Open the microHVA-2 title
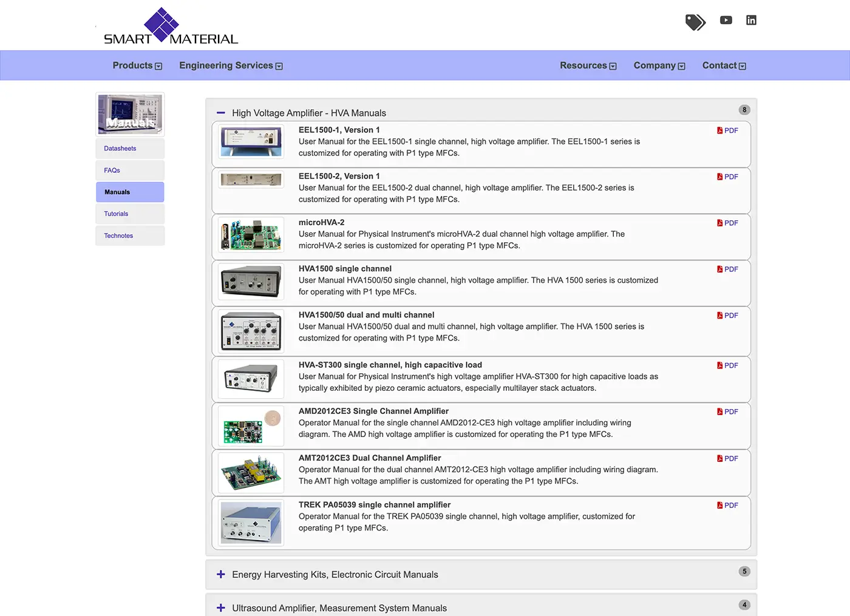 [x=321, y=222]
